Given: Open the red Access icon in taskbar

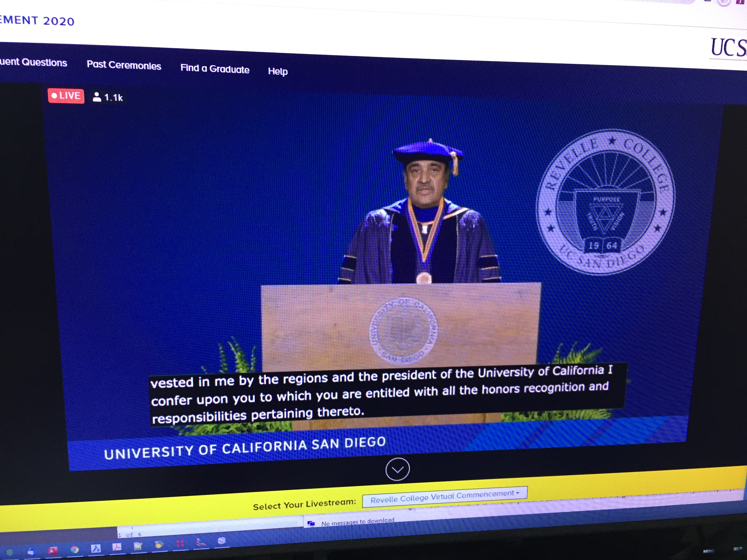Looking at the screenshot, I should point(53,551).
